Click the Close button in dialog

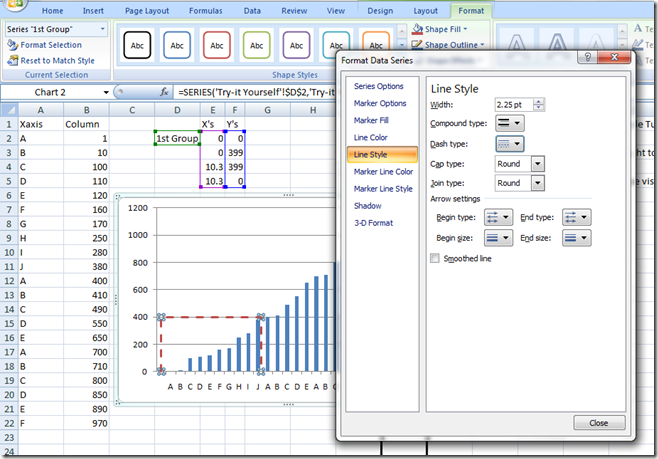pyautogui.click(x=599, y=423)
